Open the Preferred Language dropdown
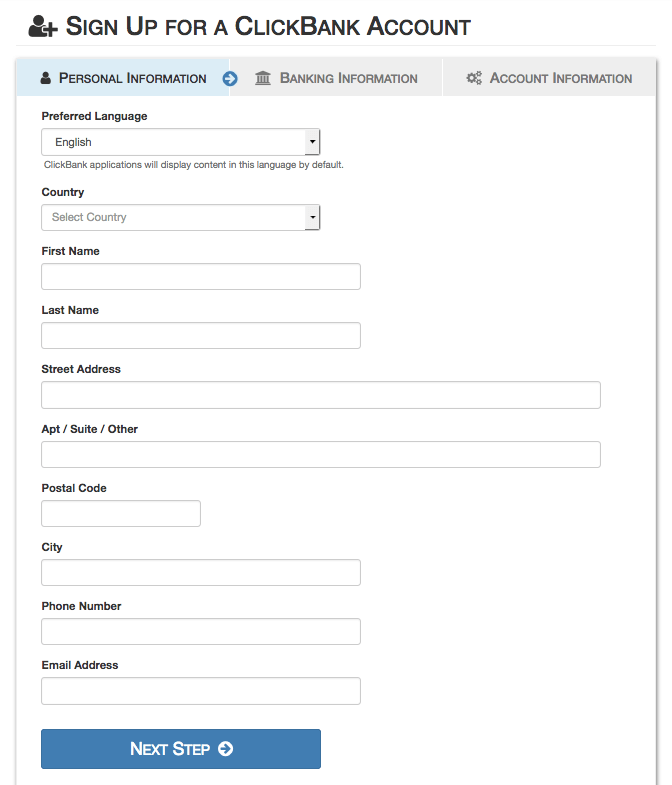 click(x=180, y=142)
